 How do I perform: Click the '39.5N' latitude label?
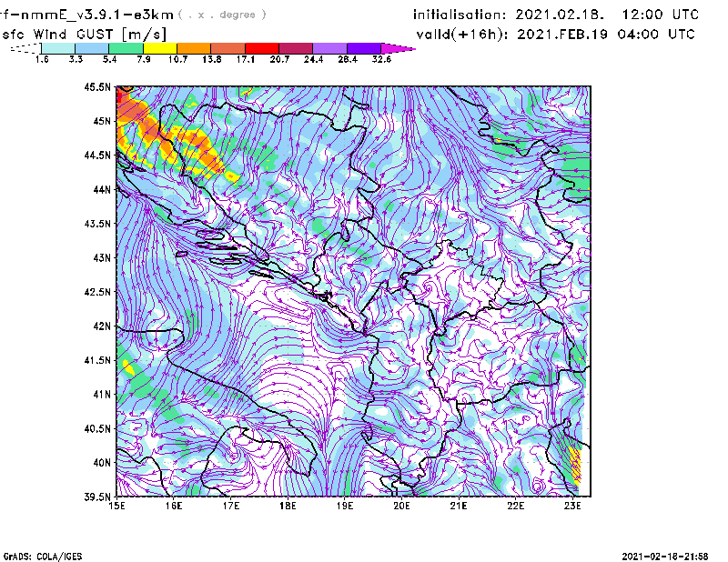pyautogui.click(x=97, y=497)
